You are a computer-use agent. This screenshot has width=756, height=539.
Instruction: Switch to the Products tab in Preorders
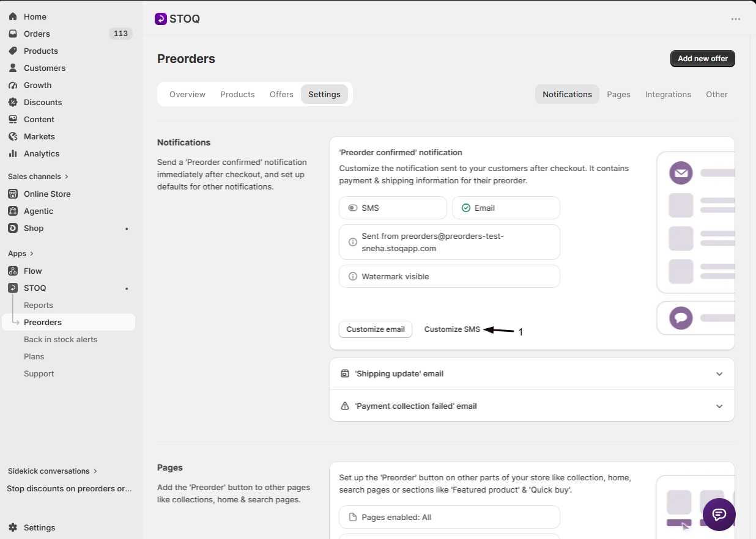click(237, 94)
